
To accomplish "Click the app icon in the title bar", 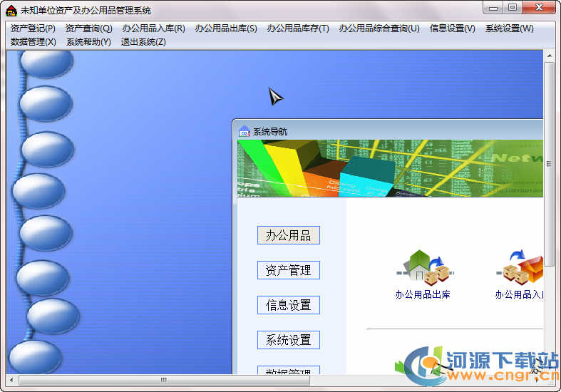I will click(x=11, y=10).
